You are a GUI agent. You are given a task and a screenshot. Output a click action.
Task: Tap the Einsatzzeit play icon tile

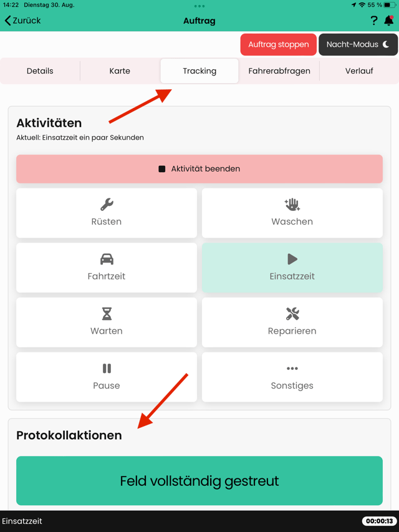[x=292, y=268]
